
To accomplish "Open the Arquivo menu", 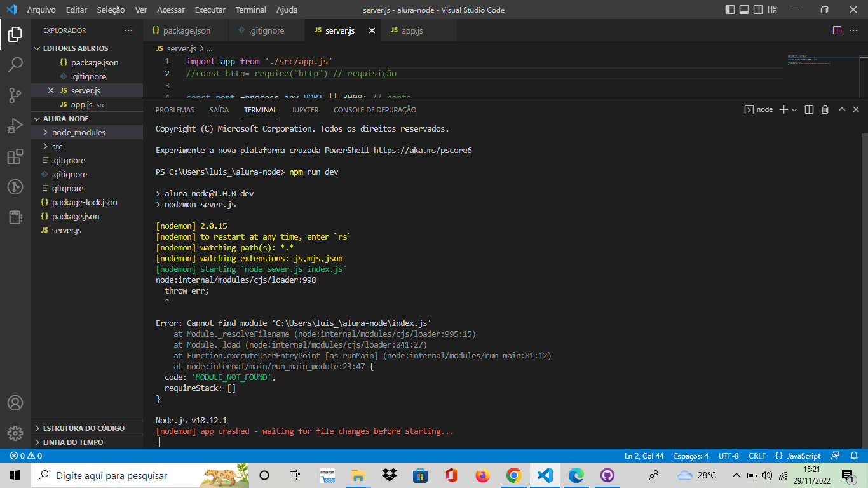I will click(x=41, y=10).
